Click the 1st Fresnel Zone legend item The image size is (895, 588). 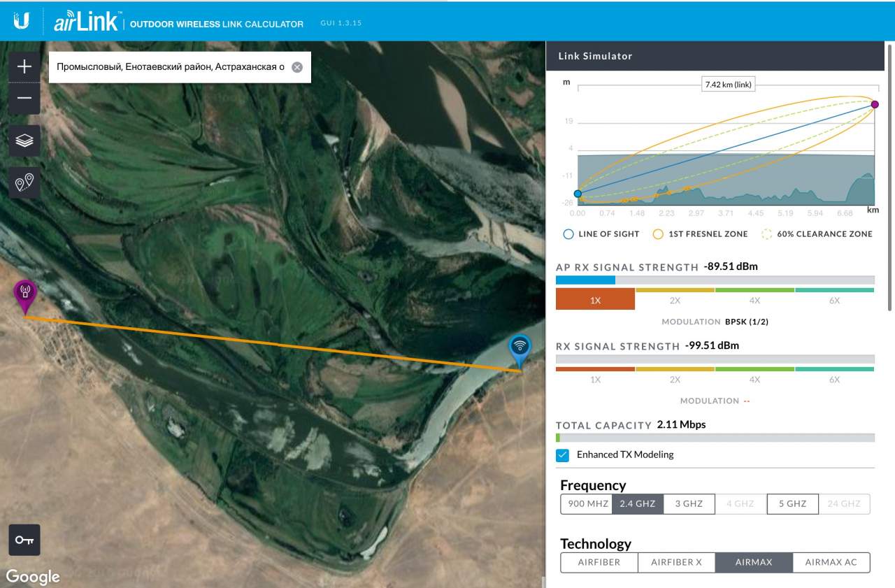[700, 235]
